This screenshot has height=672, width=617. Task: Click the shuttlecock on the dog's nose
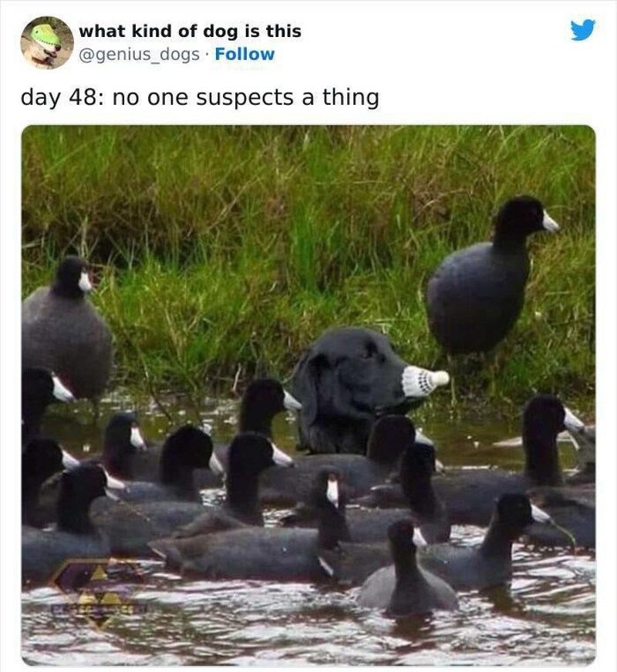click(x=424, y=381)
